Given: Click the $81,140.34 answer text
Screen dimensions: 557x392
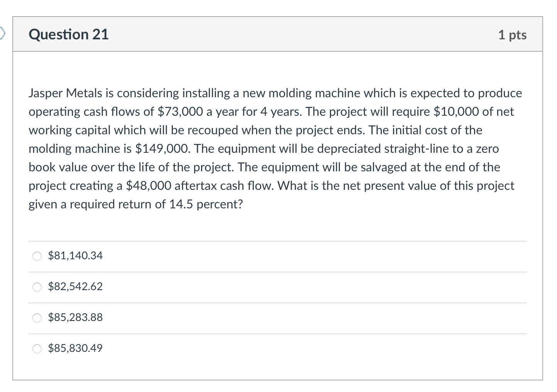Looking at the screenshot, I should point(75,255).
